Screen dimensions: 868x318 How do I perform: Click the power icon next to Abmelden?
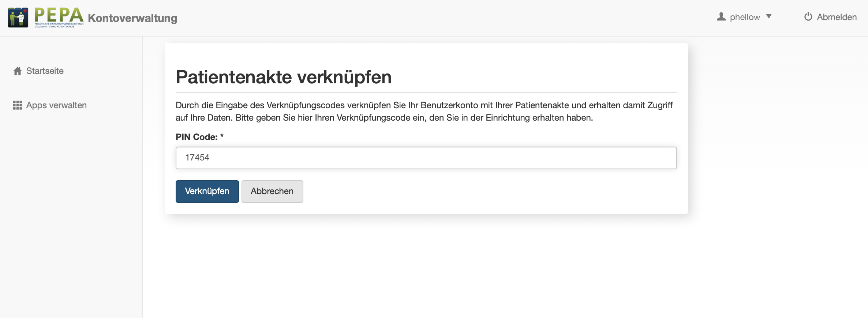point(808,17)
